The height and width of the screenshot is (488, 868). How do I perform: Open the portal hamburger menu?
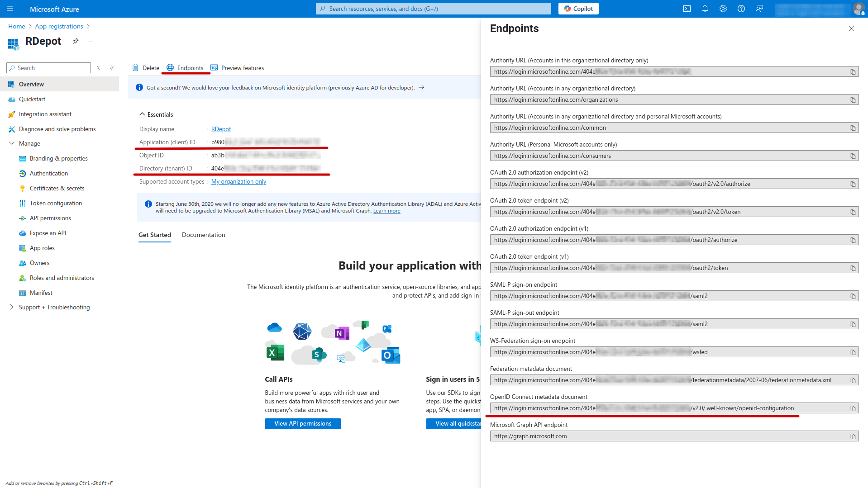coord(10,9)
